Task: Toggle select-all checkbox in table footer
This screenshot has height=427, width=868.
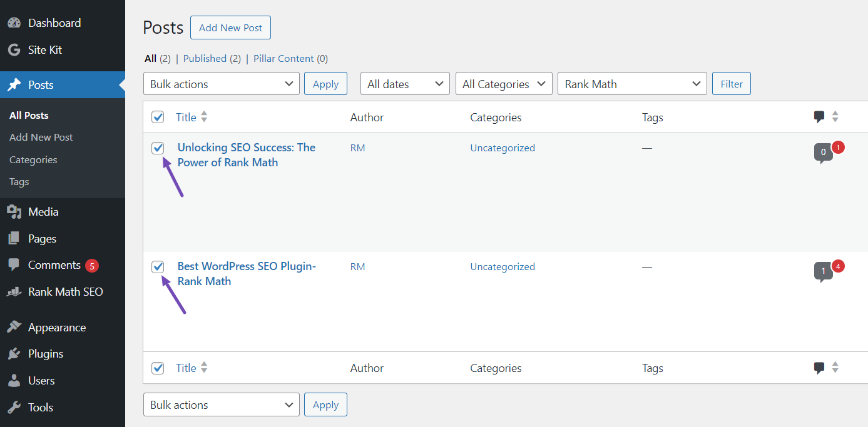Action: (x=158, y=368)
